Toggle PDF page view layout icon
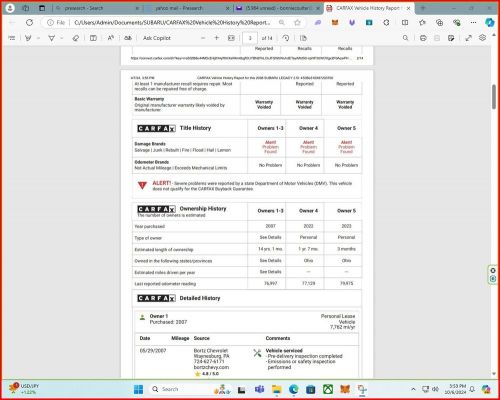 pos(93,38)
